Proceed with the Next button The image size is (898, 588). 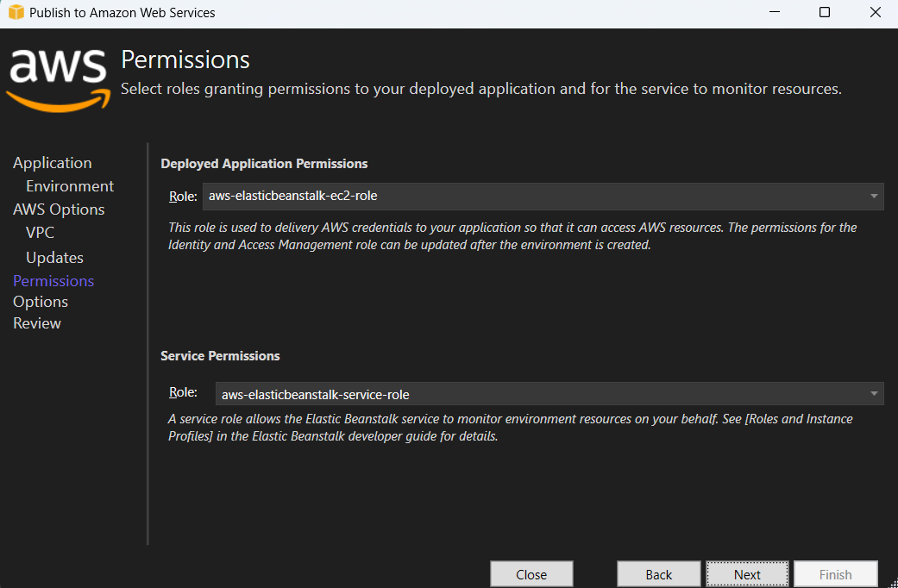pos(747,573)
